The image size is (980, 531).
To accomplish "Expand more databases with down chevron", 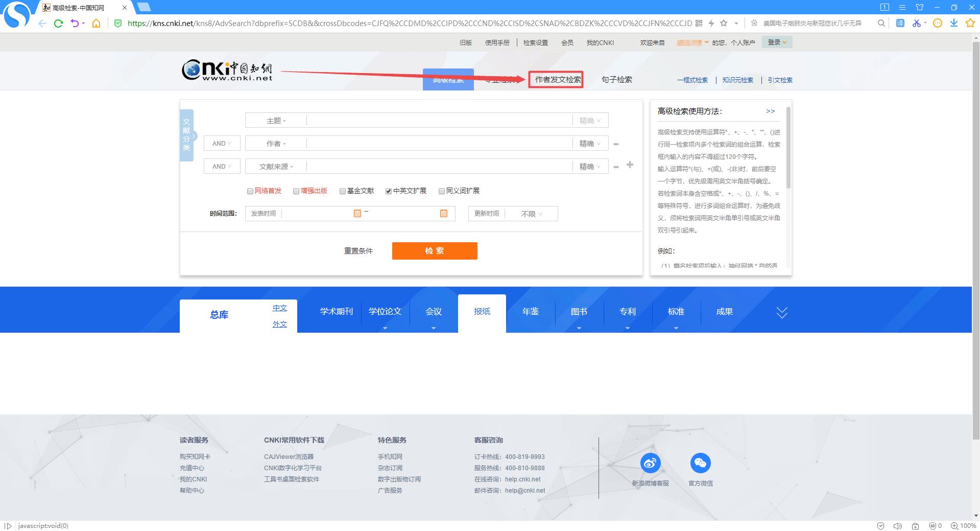I will (x=782, y=313).
